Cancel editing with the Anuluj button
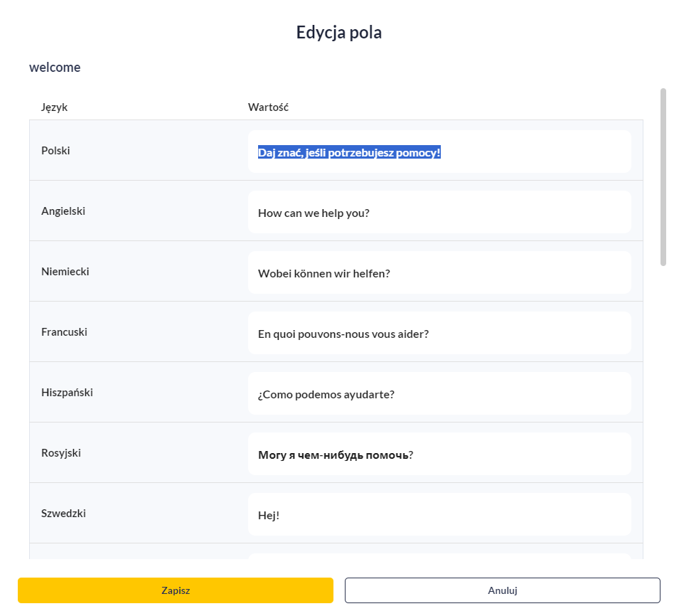This screenshot has height=616, width=674. 503,590
